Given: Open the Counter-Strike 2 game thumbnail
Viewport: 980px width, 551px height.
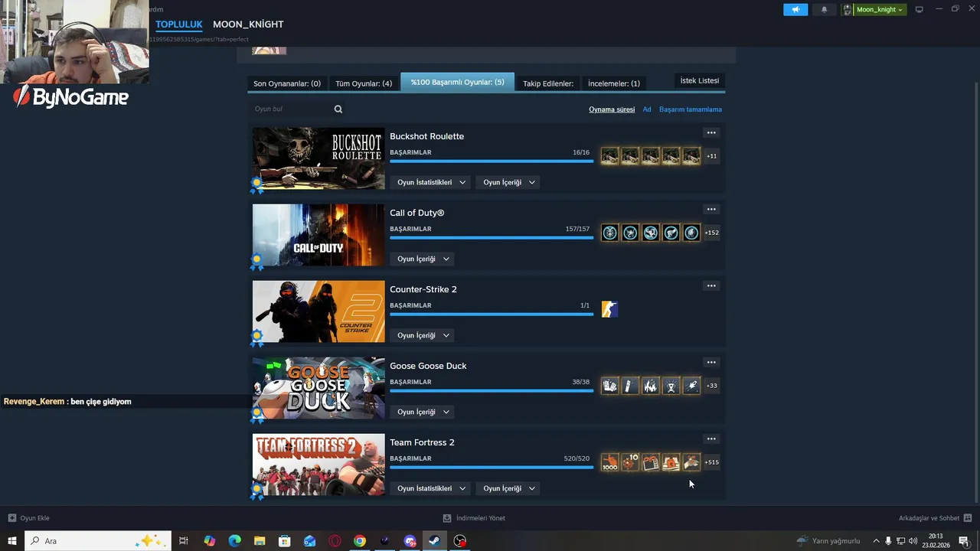Looking at the screenshot, I should 318,311.
